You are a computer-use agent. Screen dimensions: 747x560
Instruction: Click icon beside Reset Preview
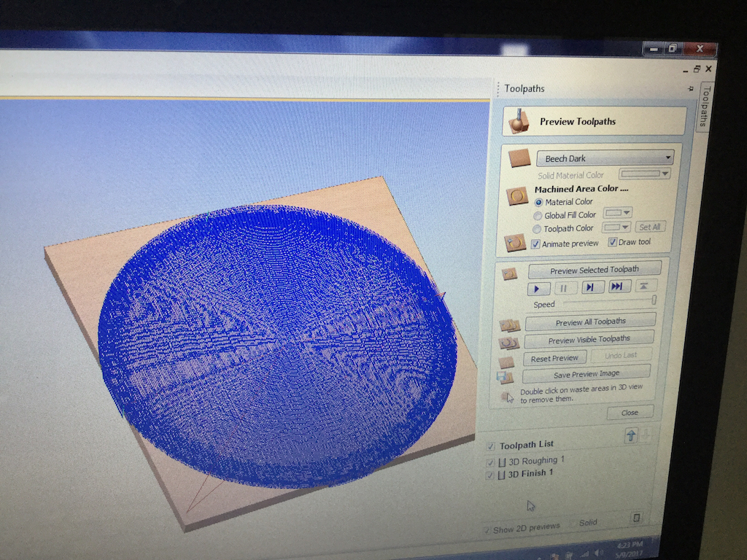(x=506, y=362)
